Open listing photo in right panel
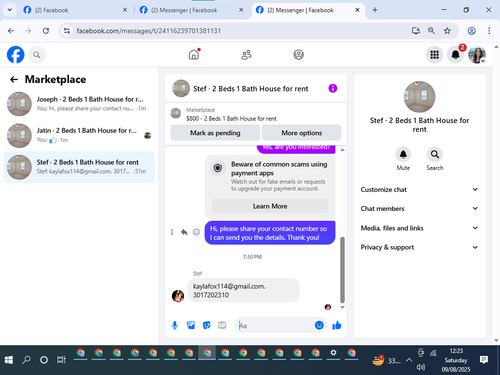This screenshot has width=500, height=375. pyautogui.click(x=419, y=97)
